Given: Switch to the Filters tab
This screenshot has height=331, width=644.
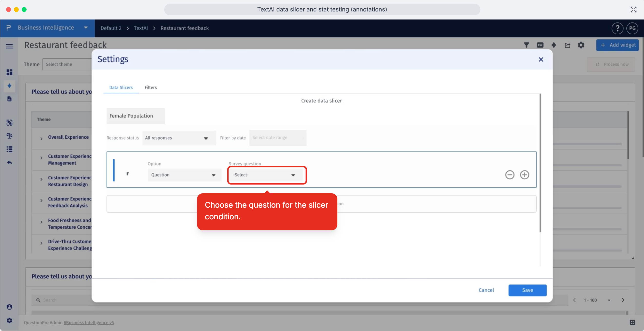Looking at the screenshot, I should coord(151,87).
